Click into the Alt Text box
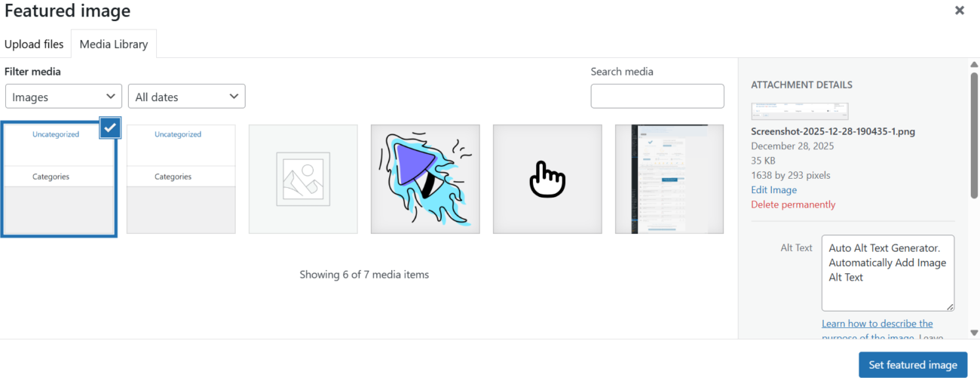 coord(887,272)
